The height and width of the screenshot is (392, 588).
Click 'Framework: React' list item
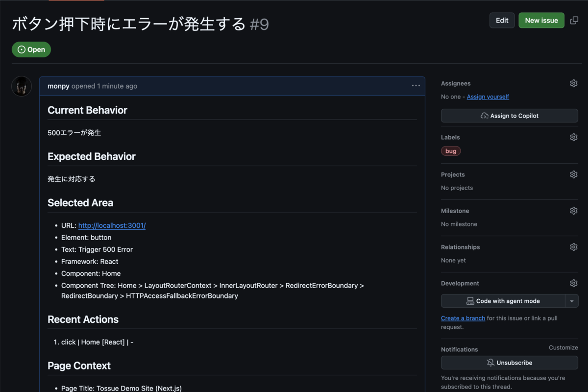[90, 262]
